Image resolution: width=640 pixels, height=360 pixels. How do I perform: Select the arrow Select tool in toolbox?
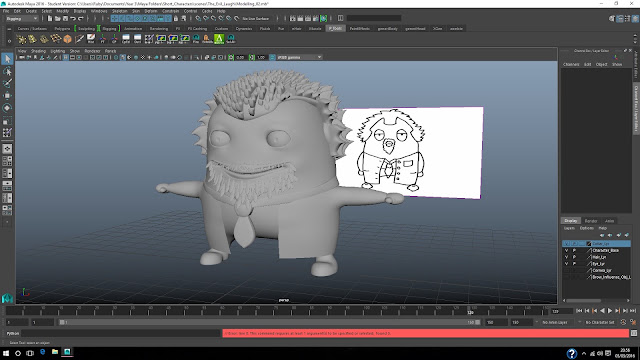[x=7, y=59]
